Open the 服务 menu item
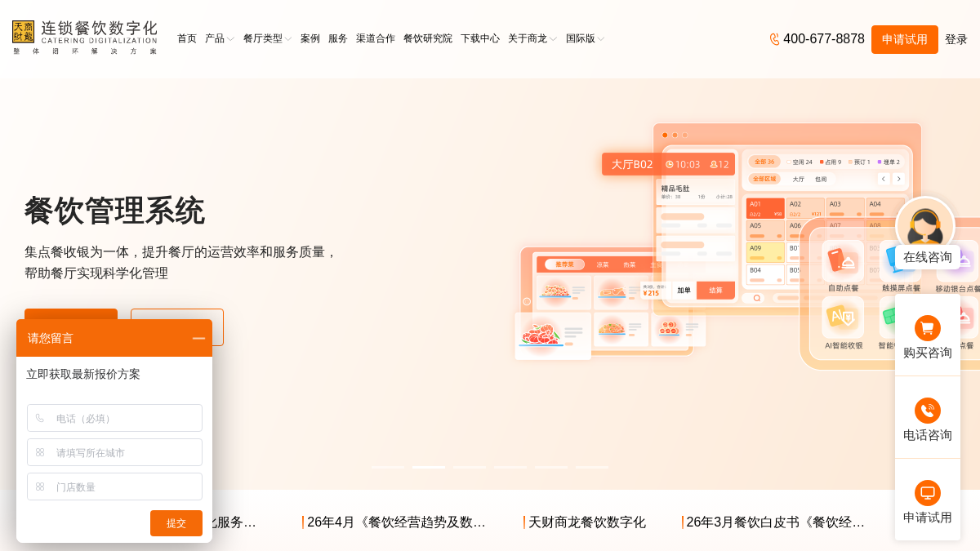This screenshot has height=551, width=980. click(338, 38)
